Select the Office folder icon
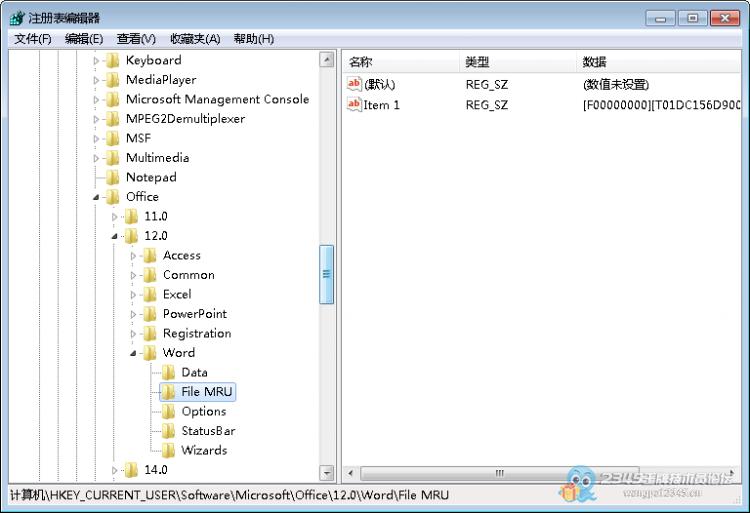The image size is (750, 513). coord(112,196)
